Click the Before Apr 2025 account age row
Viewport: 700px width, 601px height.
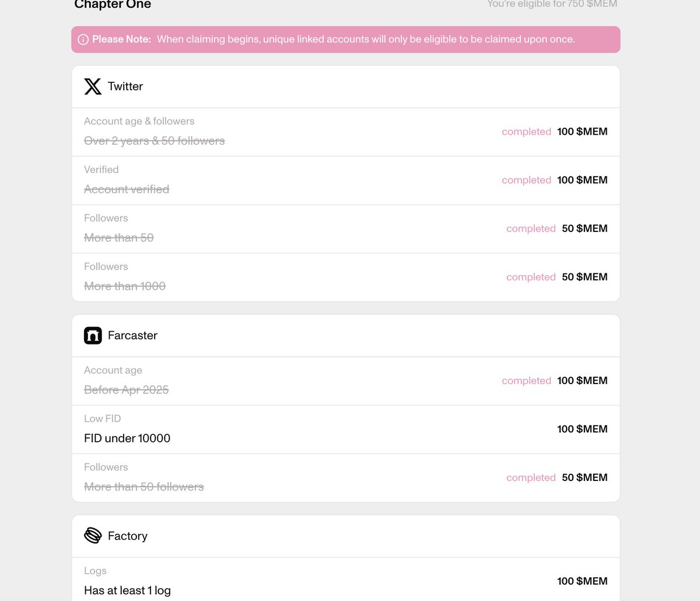pyautogui.click(x=346, y=381)
